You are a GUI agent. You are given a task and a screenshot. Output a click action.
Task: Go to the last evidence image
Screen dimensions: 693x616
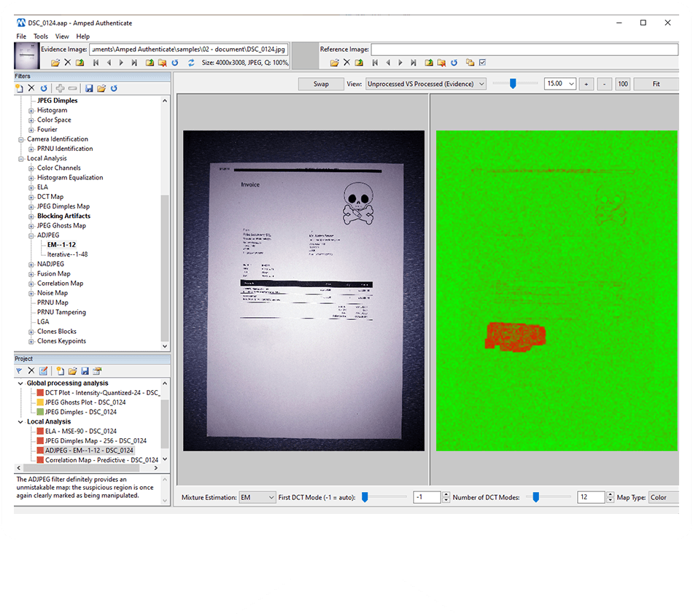pos(134,63)
